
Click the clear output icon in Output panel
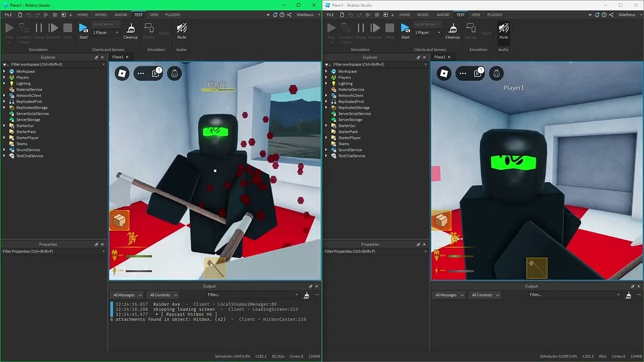306,295
